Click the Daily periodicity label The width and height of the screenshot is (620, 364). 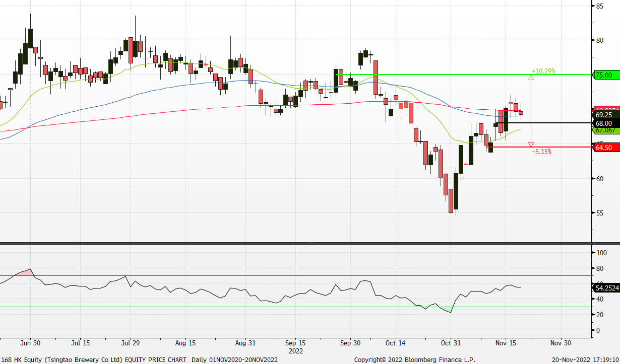point(200,360)
